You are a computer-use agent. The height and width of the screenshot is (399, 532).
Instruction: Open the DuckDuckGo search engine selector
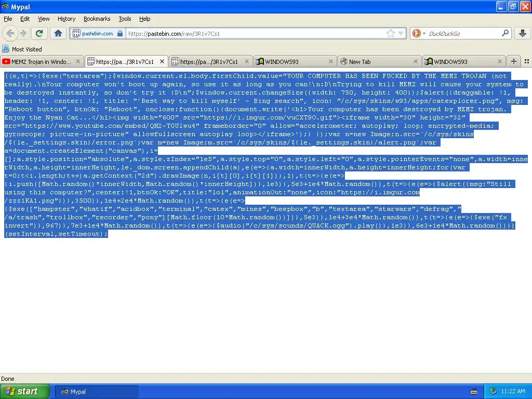419,33
